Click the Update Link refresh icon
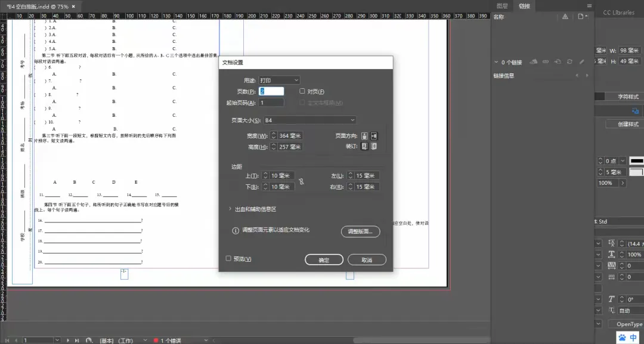 569,62
